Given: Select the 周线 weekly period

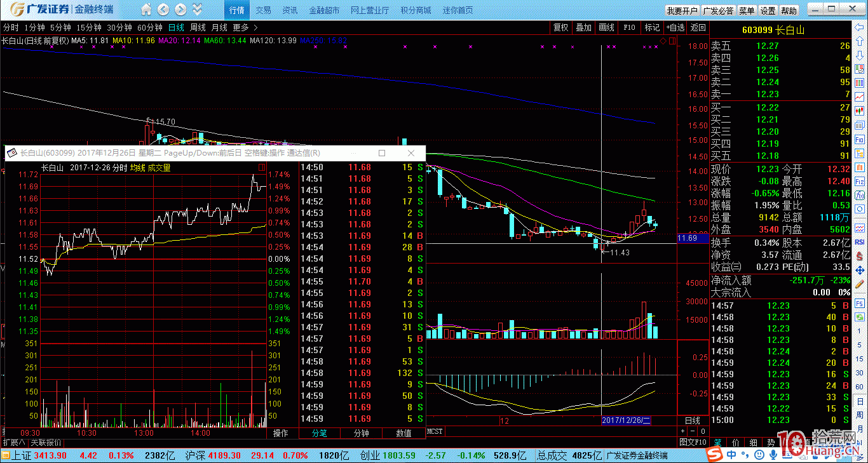Looking at the screenshot, I should coord(198,28).
